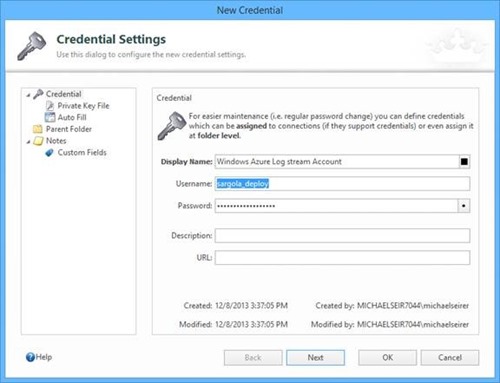
Task: Click the Created date value 12/8/2013 3:37:05 PM
Action: (x=251, y=306)
